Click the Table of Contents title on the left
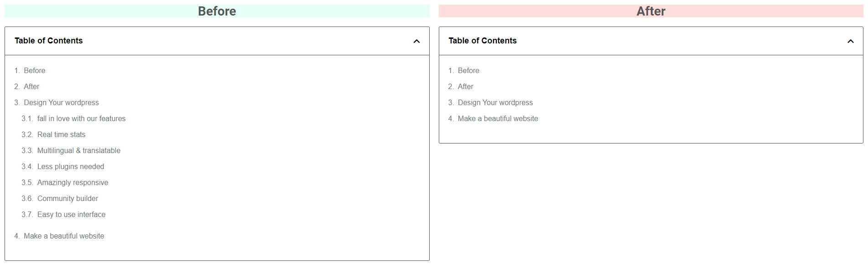 [48, 41]
